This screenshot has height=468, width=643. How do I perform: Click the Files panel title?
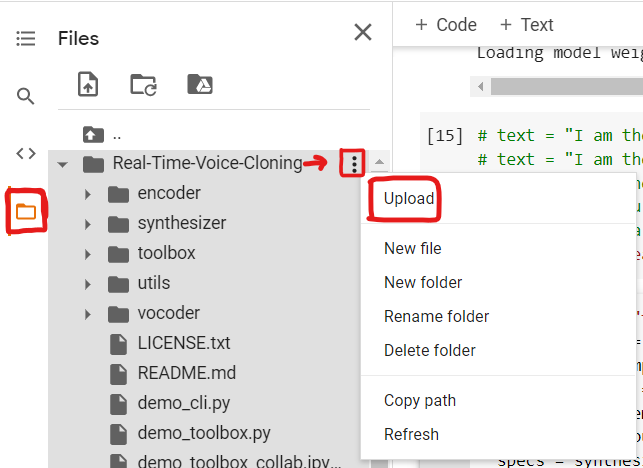point(78,39)
